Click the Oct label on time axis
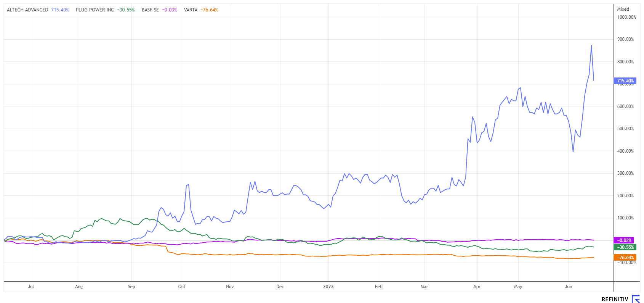 [182, 287]
